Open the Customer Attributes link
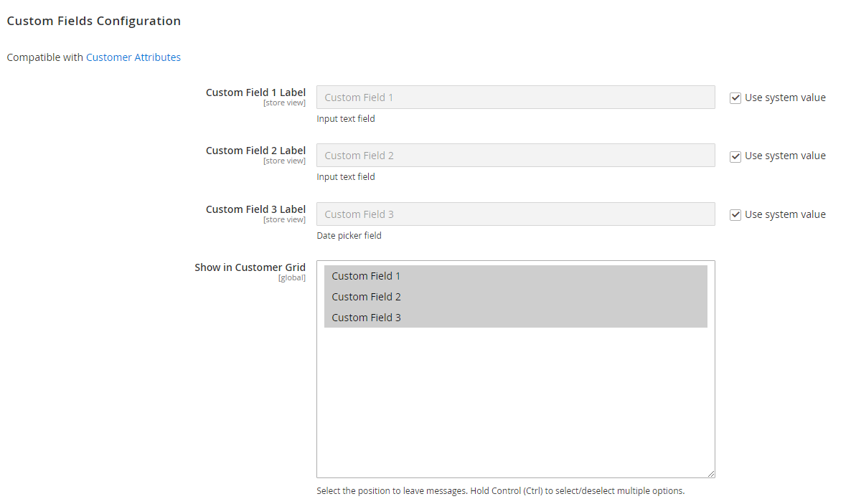Image resolution: width=856 pixels, height=504 pixels. click(x=133, y=57)
